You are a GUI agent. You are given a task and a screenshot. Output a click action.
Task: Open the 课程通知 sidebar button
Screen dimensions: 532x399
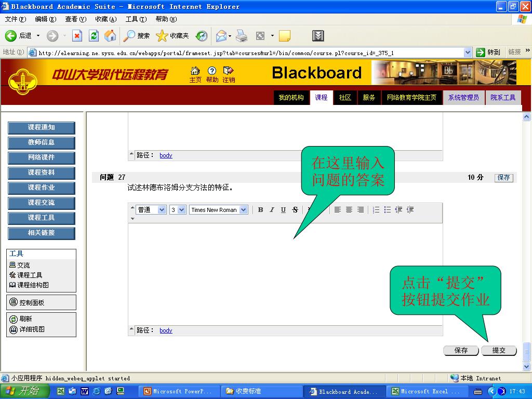(x=42, y=128)
